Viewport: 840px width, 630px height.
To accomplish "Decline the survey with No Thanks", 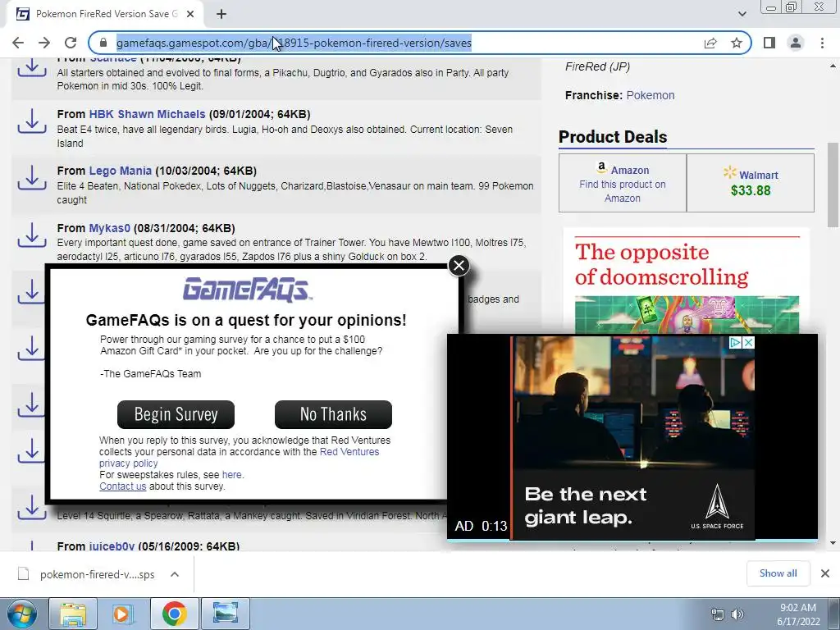I will [333, 414].
